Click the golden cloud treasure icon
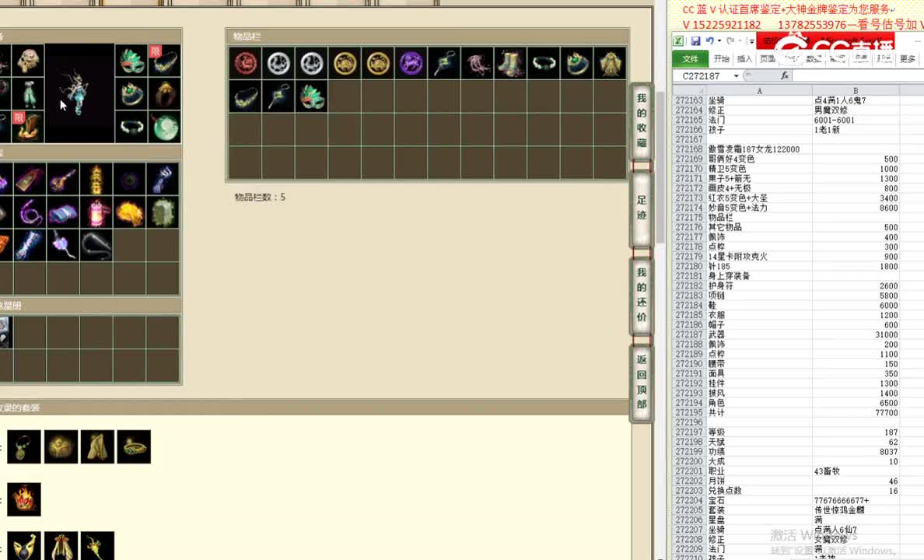 tap(130, 213)
